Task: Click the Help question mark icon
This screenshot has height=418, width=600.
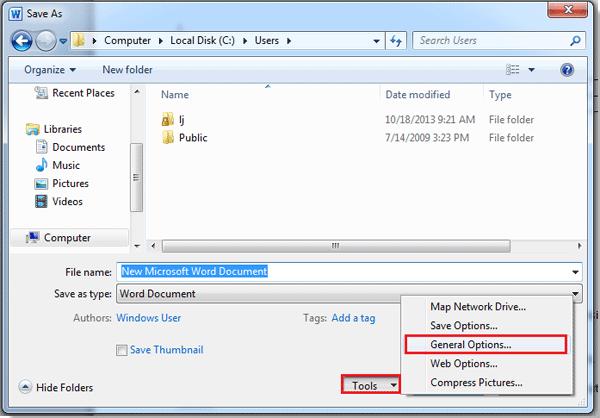Action: click(567, 70)
